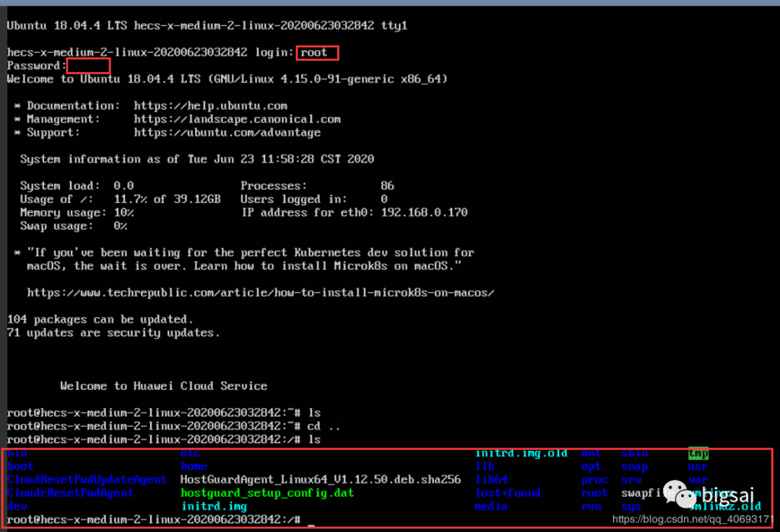Click the 'dev' directory name
The height and width of the screenshot is (532, 780).
pos(17,507)
